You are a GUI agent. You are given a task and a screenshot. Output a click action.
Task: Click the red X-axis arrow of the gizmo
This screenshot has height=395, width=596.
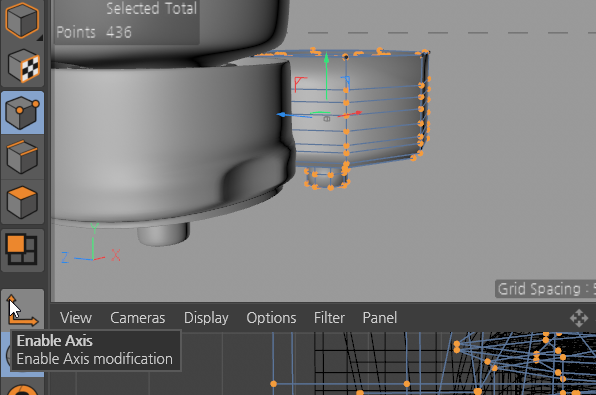tap(358, 113)
